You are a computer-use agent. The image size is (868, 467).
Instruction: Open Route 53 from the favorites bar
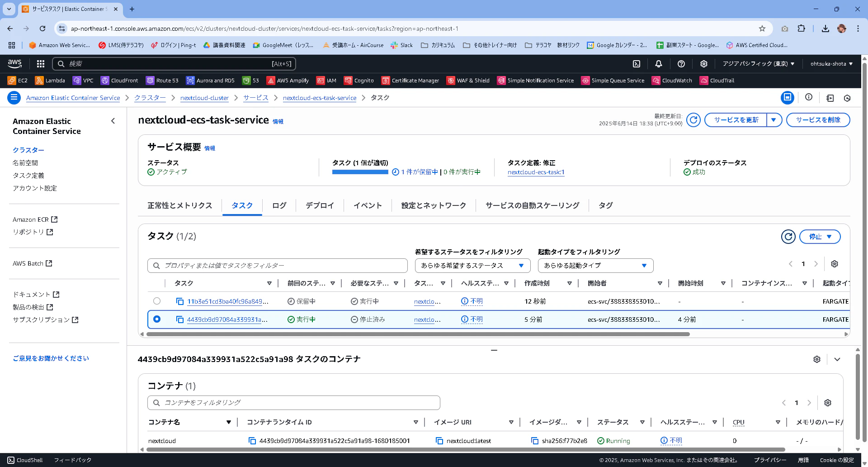[162, 81]
